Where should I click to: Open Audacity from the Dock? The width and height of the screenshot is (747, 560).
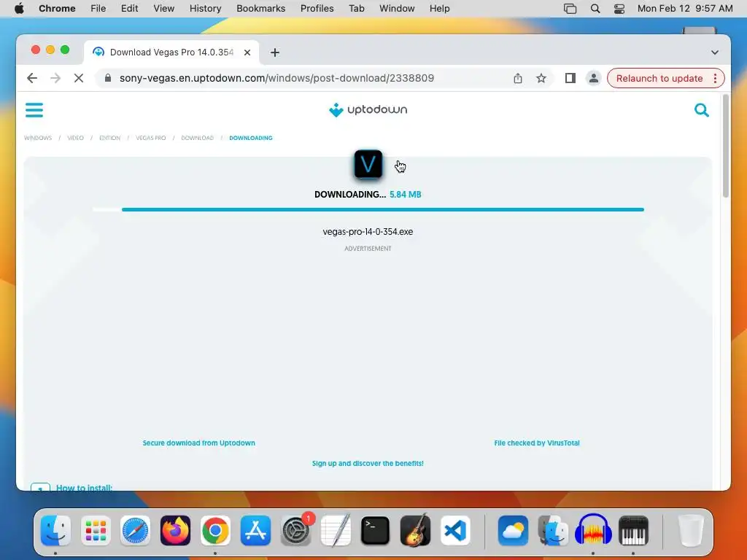point(593,530)
